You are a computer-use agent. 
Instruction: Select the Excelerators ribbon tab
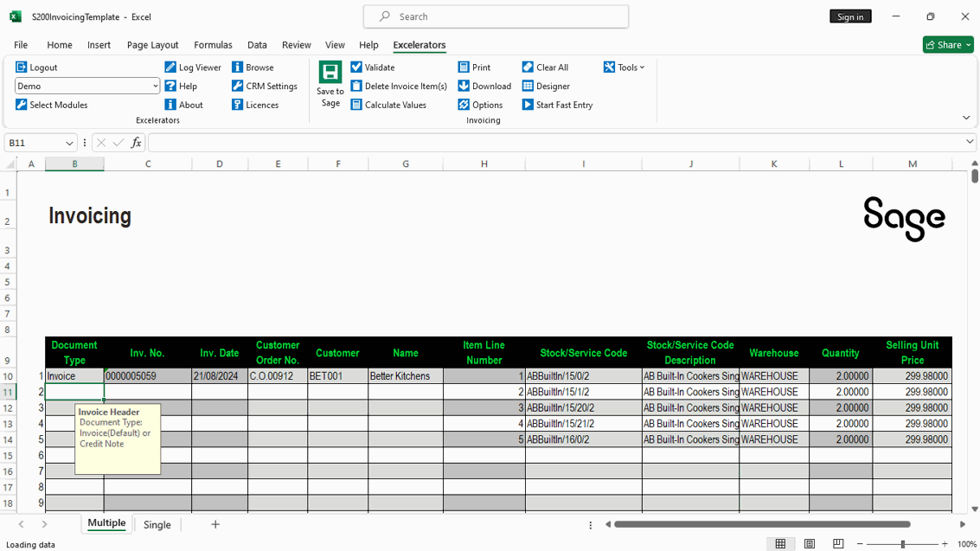(x=420, y=45)
